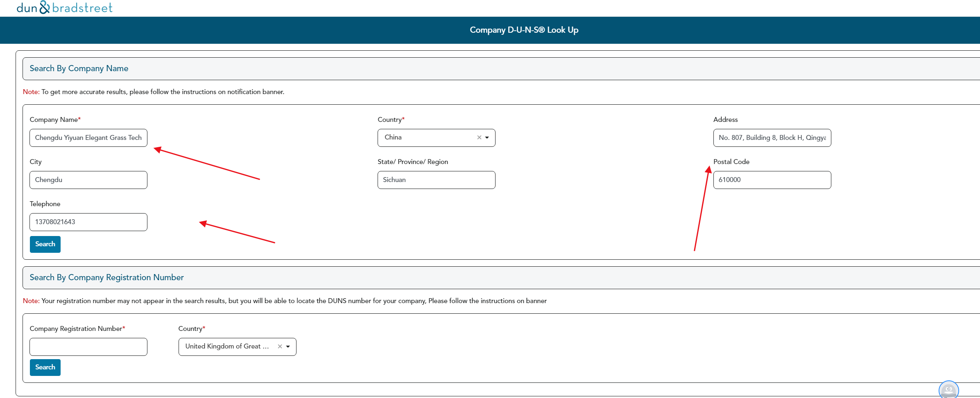Expand the China country dropdown arrow
Image resolution: width=980 pixels, height=398 pixels.
(x=487, y=138)
